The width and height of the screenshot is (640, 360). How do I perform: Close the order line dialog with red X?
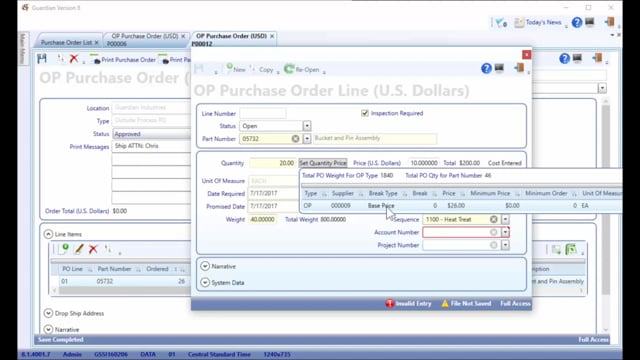(527, 55)
